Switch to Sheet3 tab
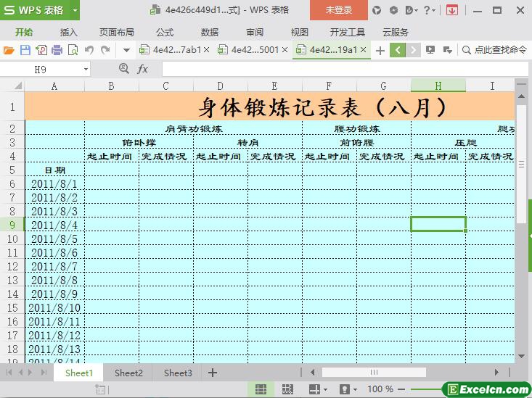Image resolution: width=532 pixels, height=398 pixels. 178,373
